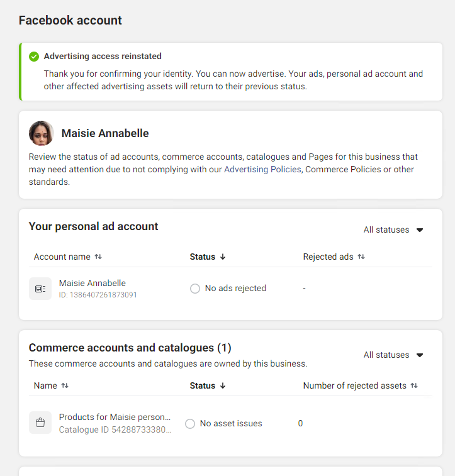Click the ID: 1386407261873091 text
Screen dimensions: 455x476
98,295
